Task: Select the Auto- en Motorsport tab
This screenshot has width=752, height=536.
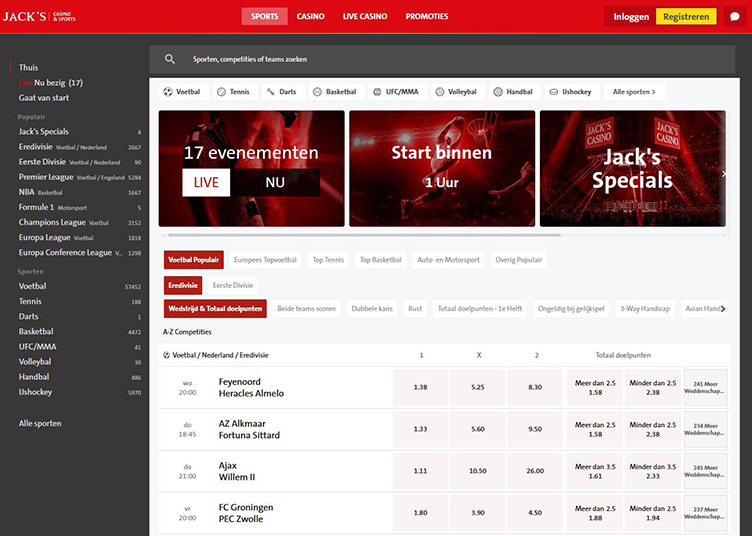Action: (448, 260)
